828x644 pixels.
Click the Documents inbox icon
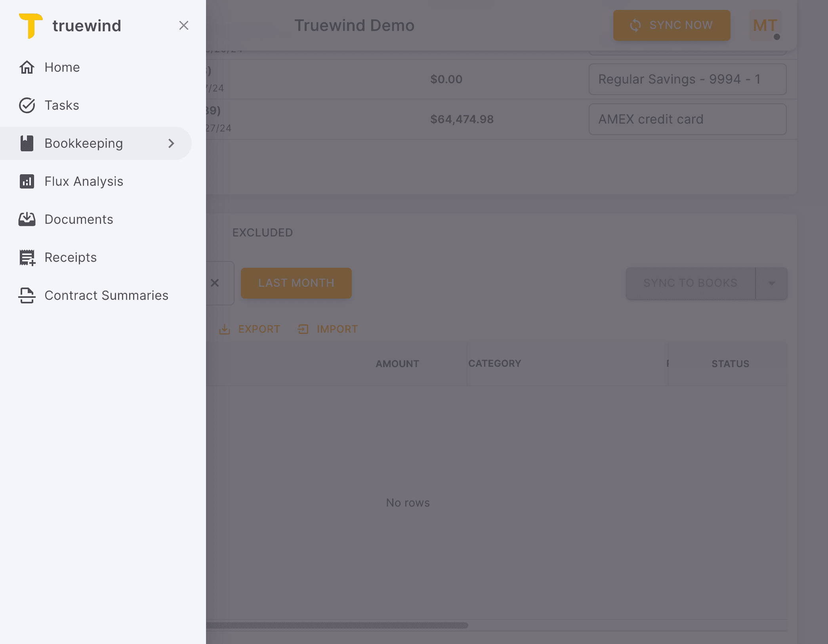[27, 219]
